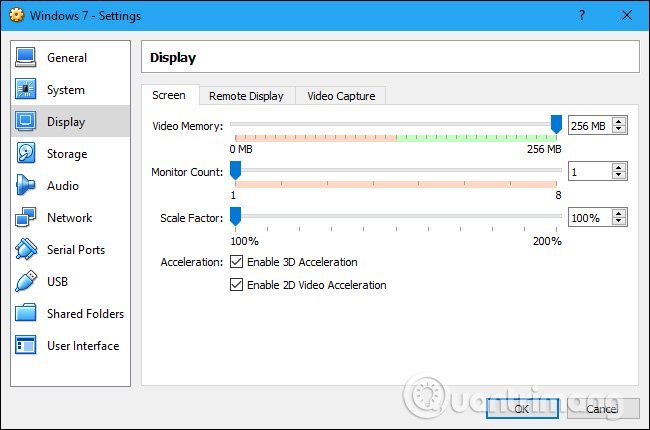Increase Monitor Count using up arrow
This screenshot has width=650, height=430.
coord(620,168)
